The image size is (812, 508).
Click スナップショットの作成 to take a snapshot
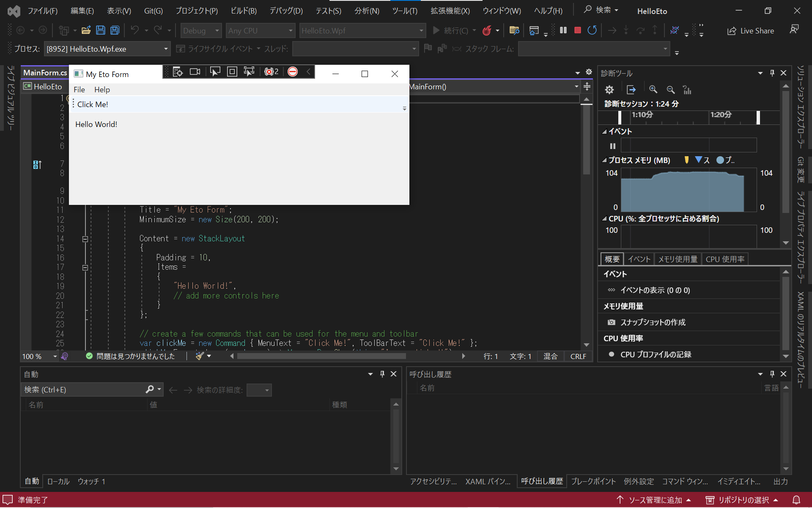[x=653, y=323]
